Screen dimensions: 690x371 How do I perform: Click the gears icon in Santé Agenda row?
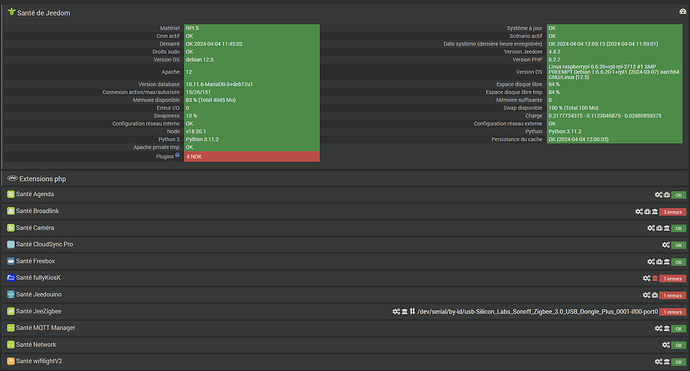658,195
